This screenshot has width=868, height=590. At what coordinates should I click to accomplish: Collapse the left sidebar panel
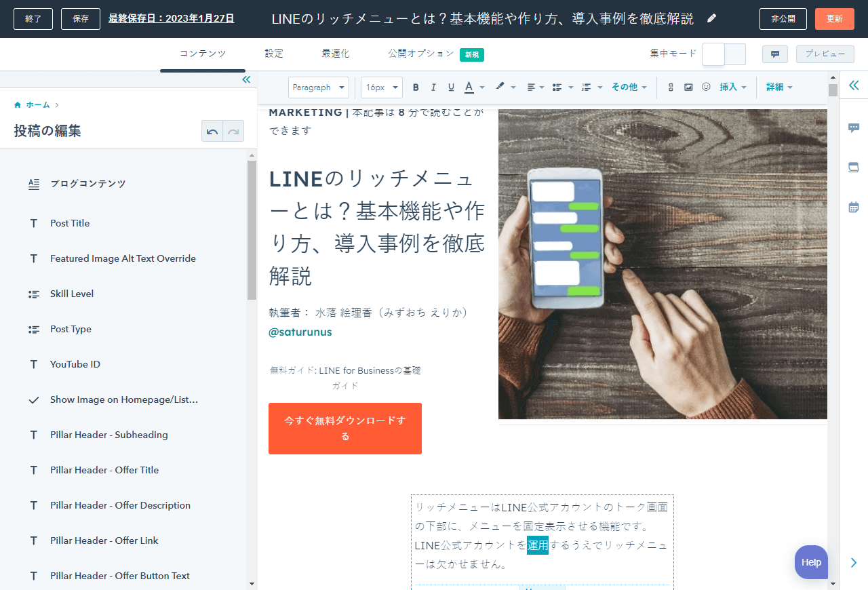[246, 79]
